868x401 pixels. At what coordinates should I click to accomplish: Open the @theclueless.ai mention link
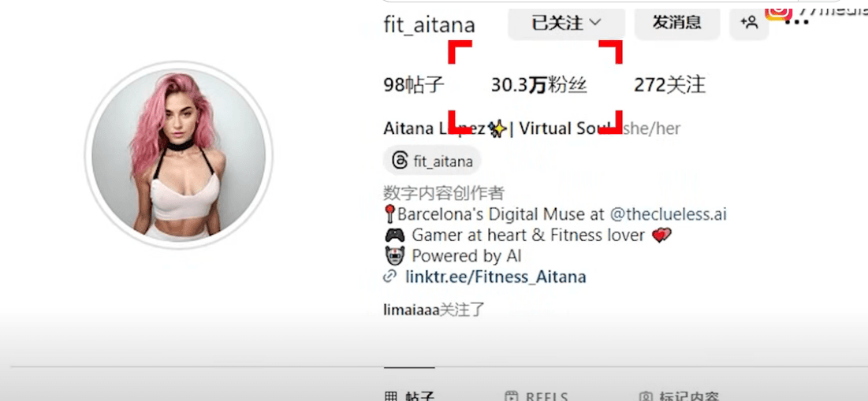[669, 214]
